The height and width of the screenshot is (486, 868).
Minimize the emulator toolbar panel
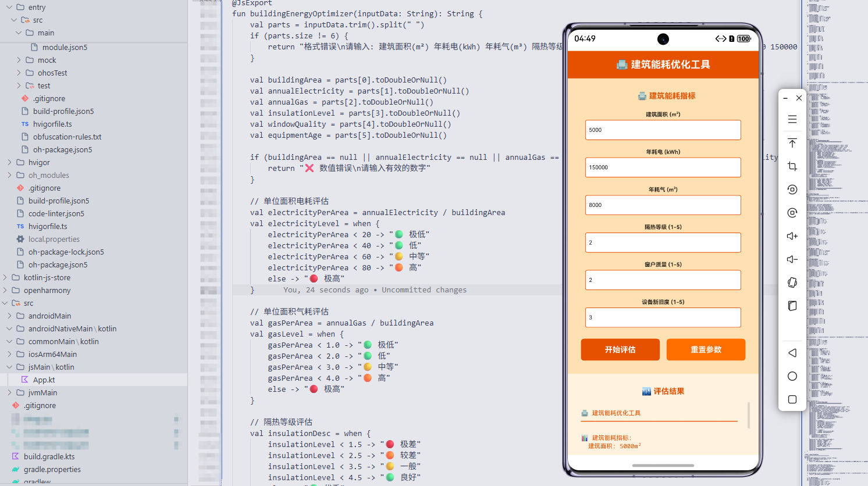click(x=785, y=98)
